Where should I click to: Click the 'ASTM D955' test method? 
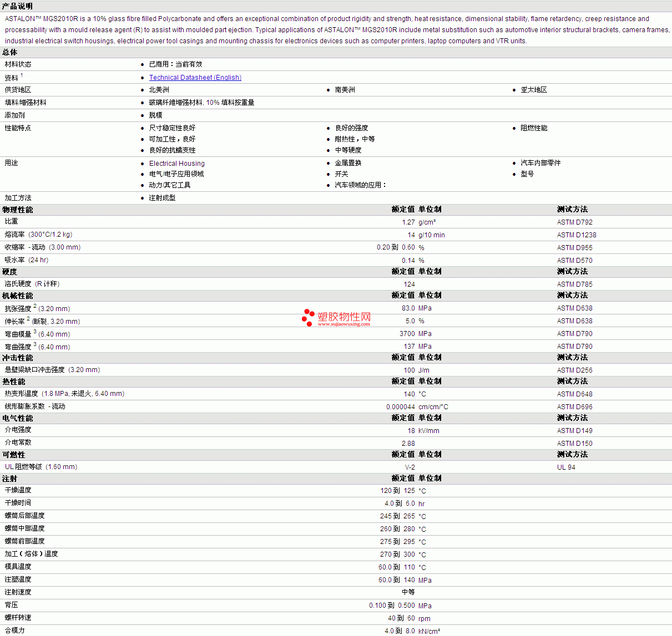click(575, 248)
